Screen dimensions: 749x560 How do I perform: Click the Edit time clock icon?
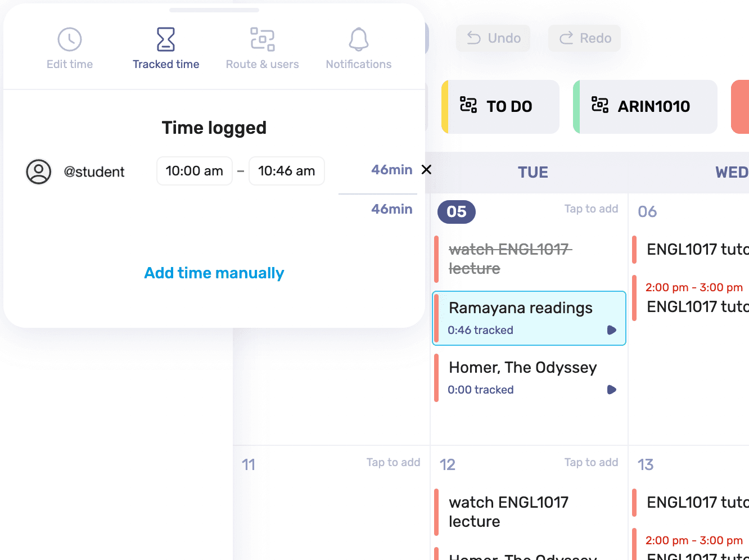pos(69,38)
